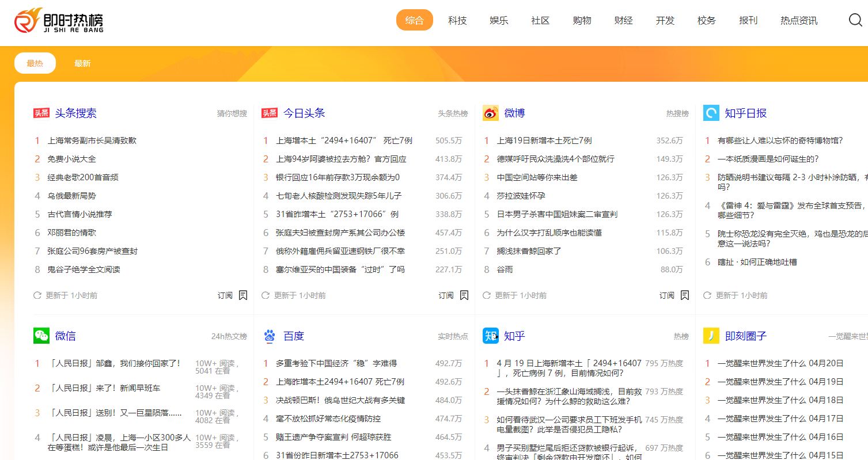Image resolution: width=868 pixels, height=460 pixels.
Task: Open the 百度 section title link
Action: pyautogui.click(x=294, y=336)
